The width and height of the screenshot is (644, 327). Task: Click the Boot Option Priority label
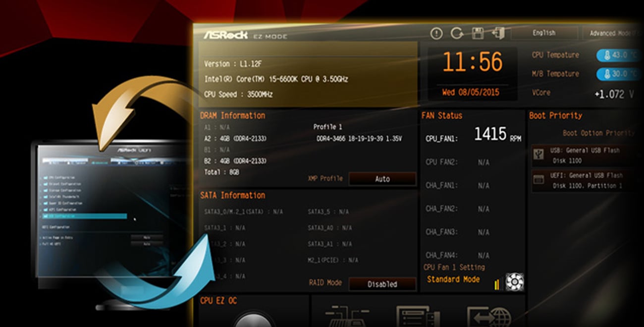coord(598,133)
